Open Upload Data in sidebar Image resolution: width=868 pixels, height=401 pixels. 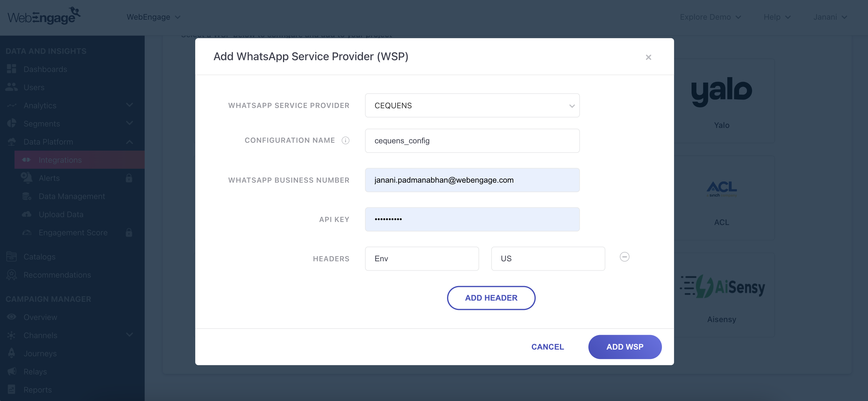pyautogui.click(x=61, y=214)
